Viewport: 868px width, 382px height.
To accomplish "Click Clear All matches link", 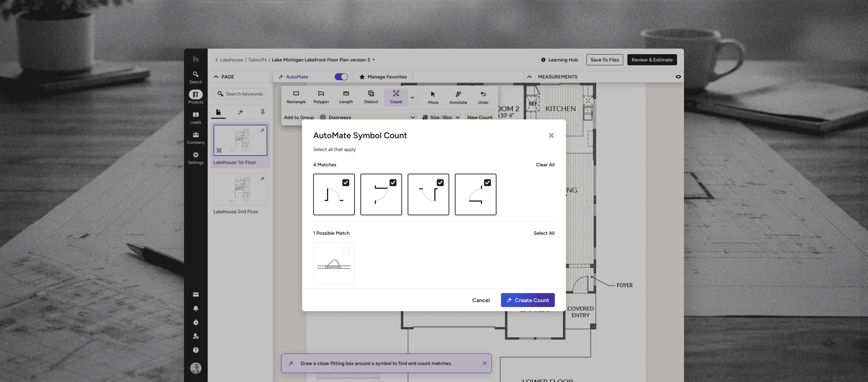I will [545, 165].
